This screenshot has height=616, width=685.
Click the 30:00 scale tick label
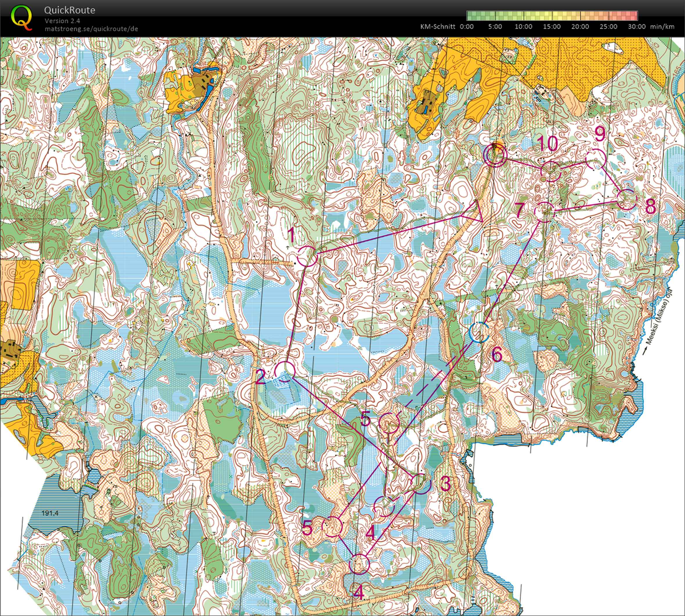tap(636, 27)
